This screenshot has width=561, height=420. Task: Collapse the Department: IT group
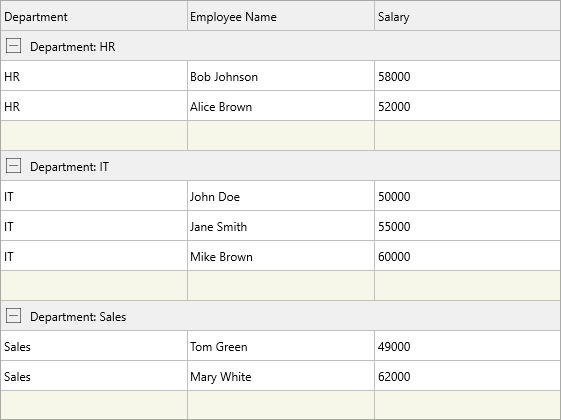pyautogui.click(x=14, y=166)
